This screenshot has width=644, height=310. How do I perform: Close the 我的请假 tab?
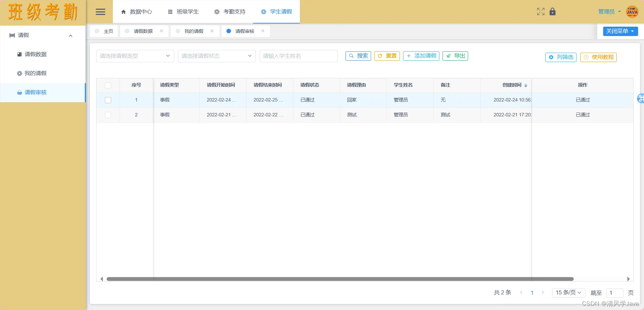tap(212, 31)
